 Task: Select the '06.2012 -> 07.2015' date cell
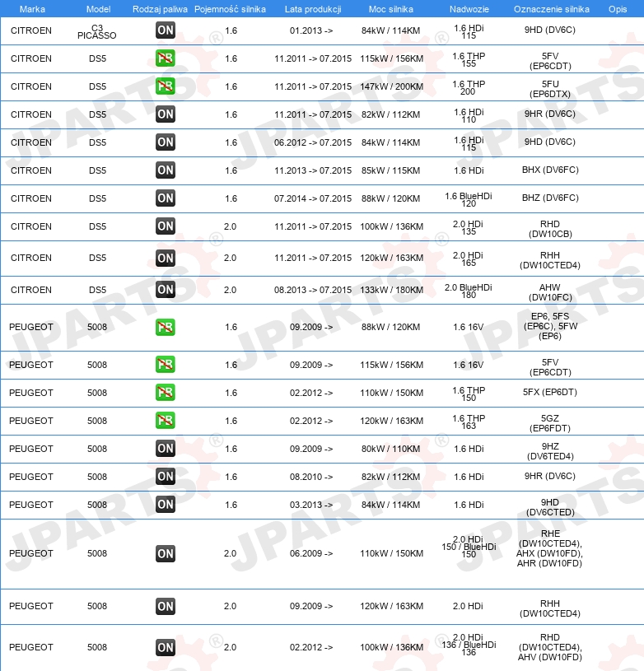(x=313, y=142)
